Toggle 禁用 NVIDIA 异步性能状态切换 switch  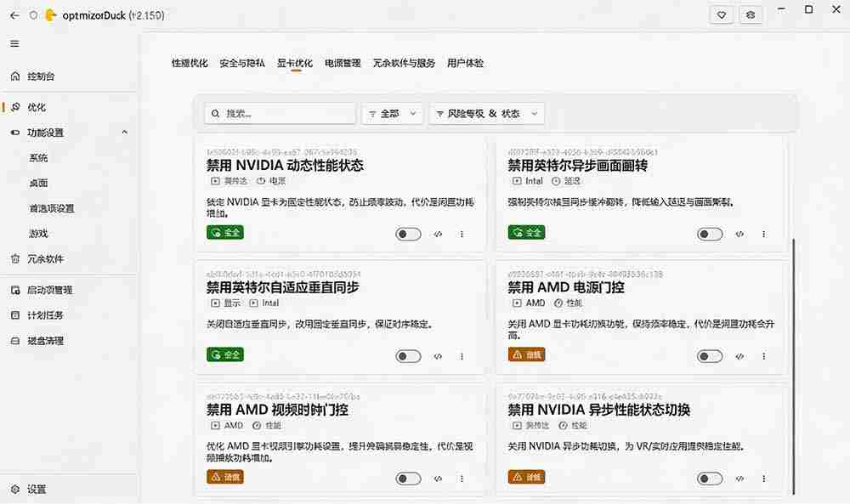710,479
